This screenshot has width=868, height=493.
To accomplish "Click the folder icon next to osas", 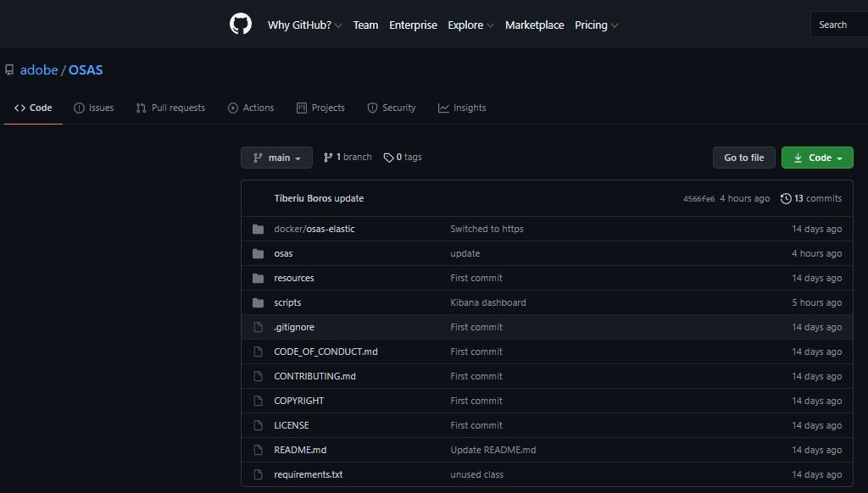I will (258, 253).
